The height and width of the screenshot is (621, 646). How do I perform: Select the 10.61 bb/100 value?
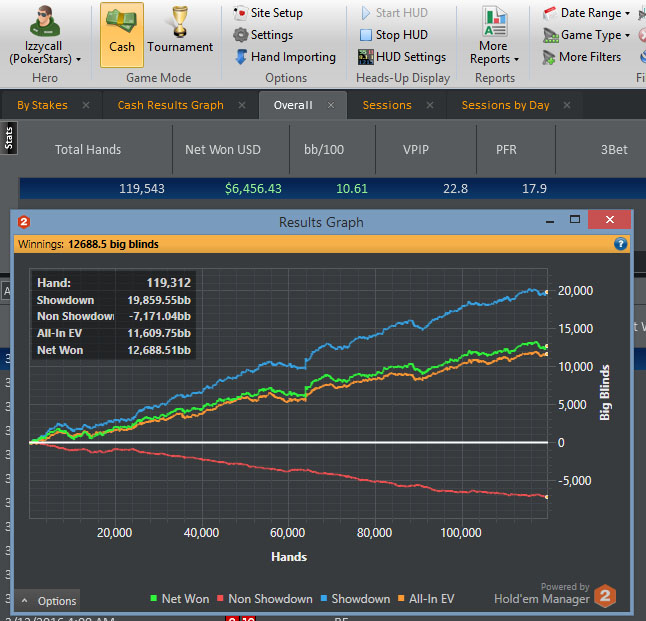point(351,189)
